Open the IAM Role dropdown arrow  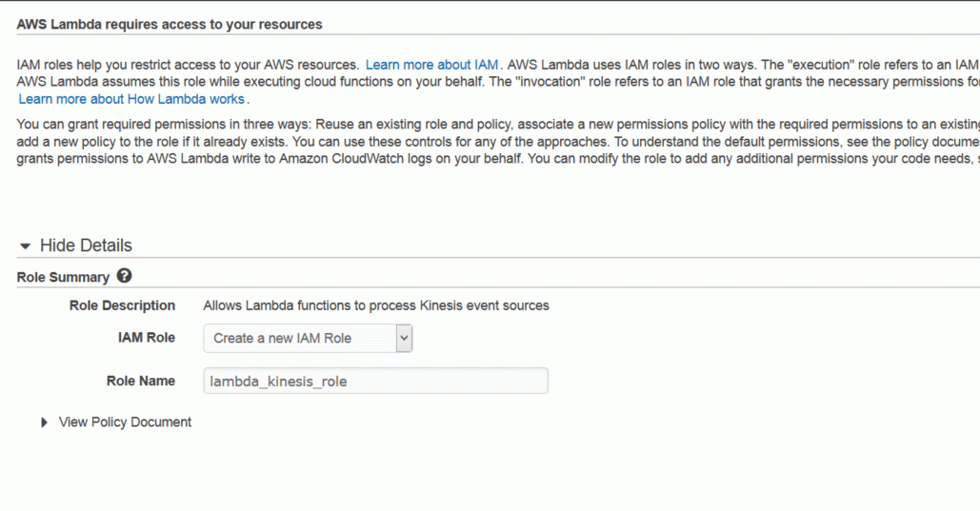tap(404, 338)
